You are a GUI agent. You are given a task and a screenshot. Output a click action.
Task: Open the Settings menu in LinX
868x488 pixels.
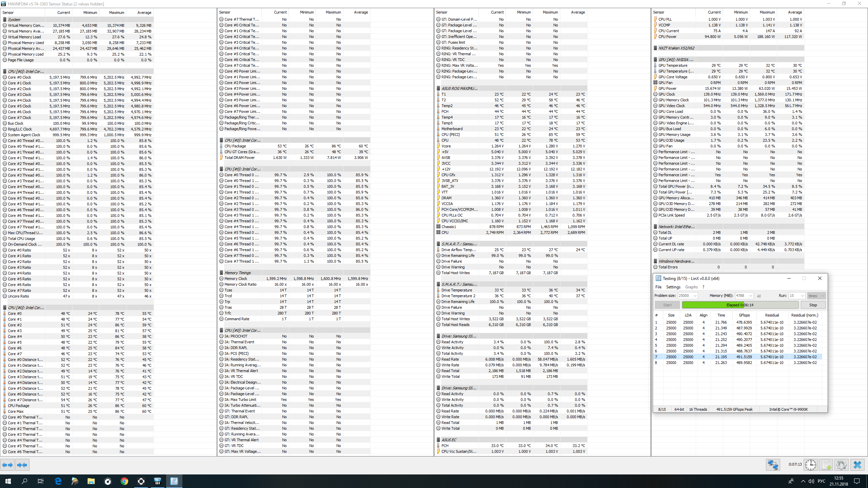(x=673, y=287)
